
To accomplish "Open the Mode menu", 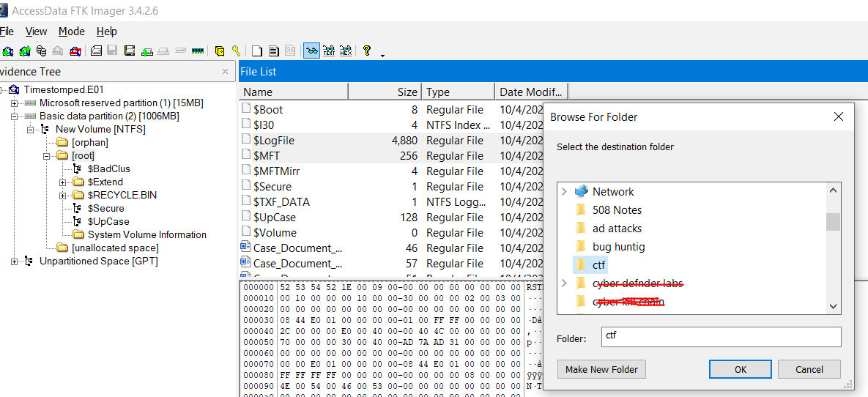I will point(72,31).
